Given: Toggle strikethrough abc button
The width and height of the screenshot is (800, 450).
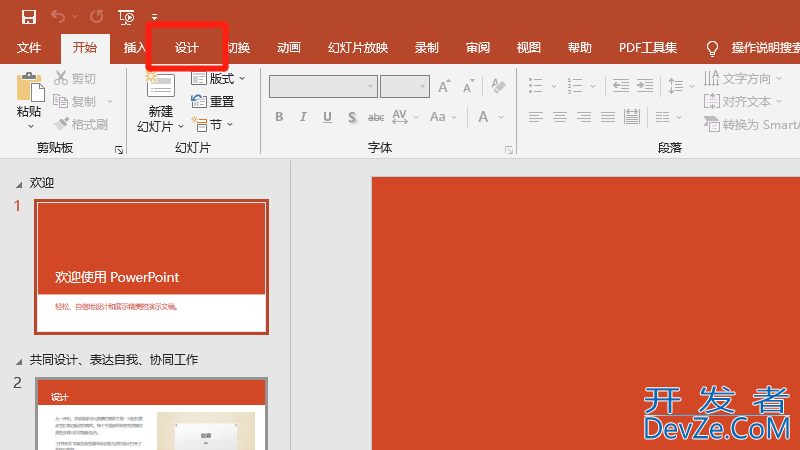Looking at the screenshot, I should (376, 117).
